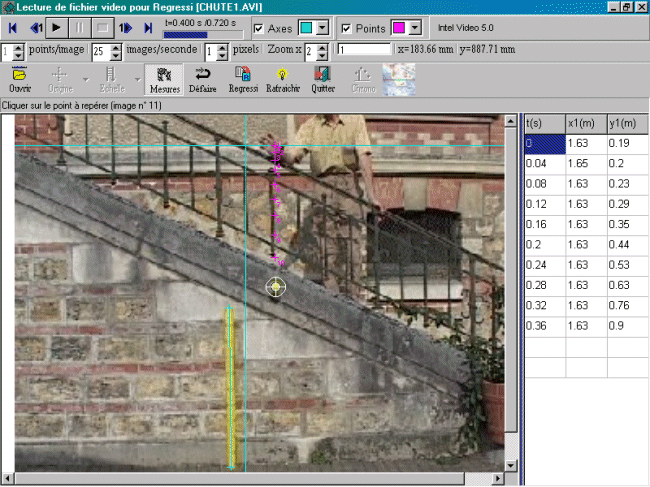Screen dimensions: 650x487
Task: Open the Axes color dropdown arrow
Action: [322, 28]
